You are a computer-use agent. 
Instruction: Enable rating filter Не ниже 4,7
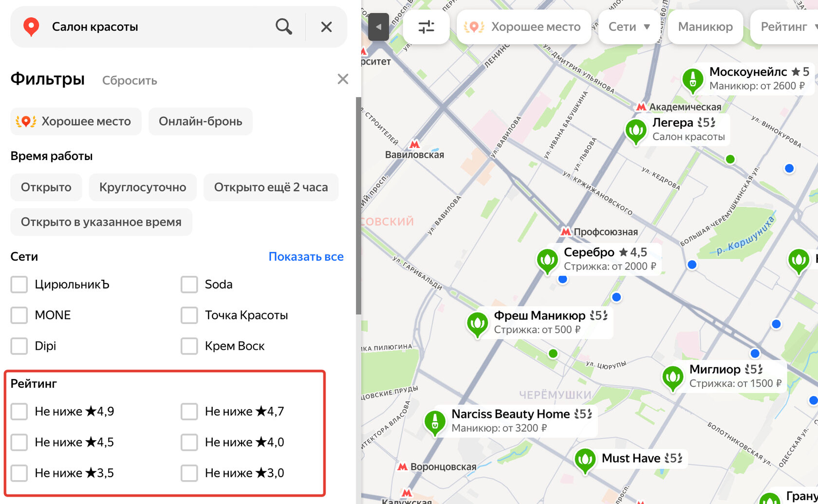189,412
